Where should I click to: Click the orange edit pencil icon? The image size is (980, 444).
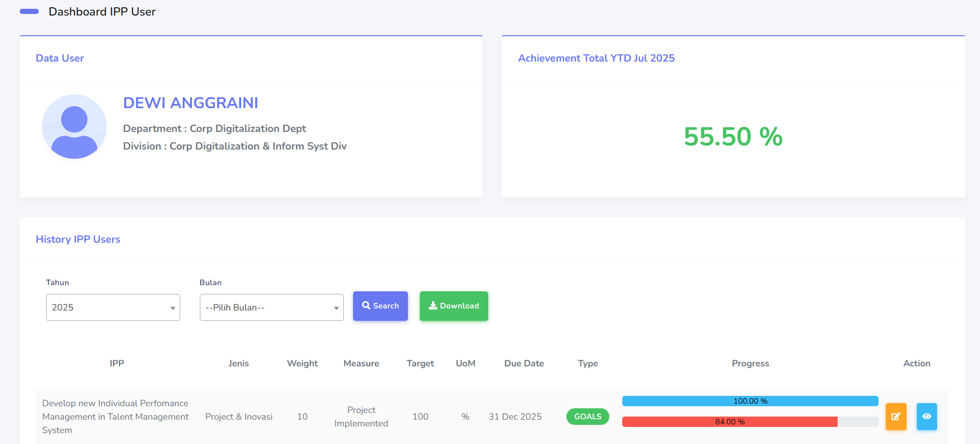click(896, 417)
